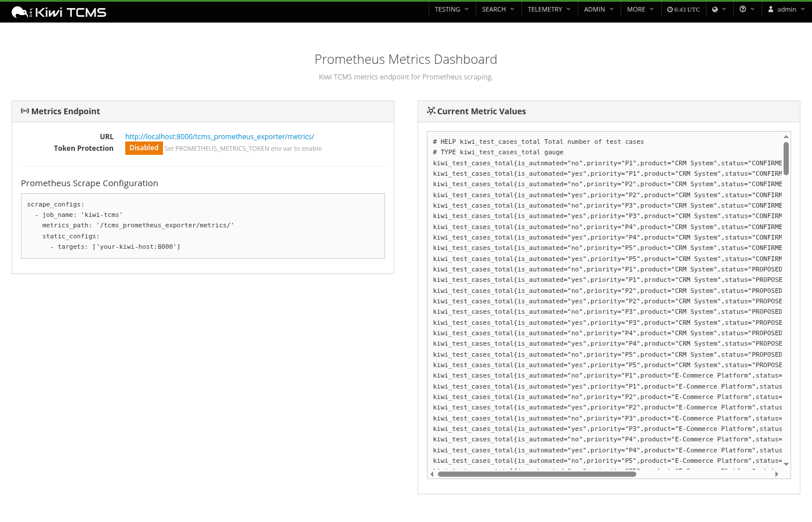The image size is (812, 522).
Task: Open the globe language selector
Action: 719,9
